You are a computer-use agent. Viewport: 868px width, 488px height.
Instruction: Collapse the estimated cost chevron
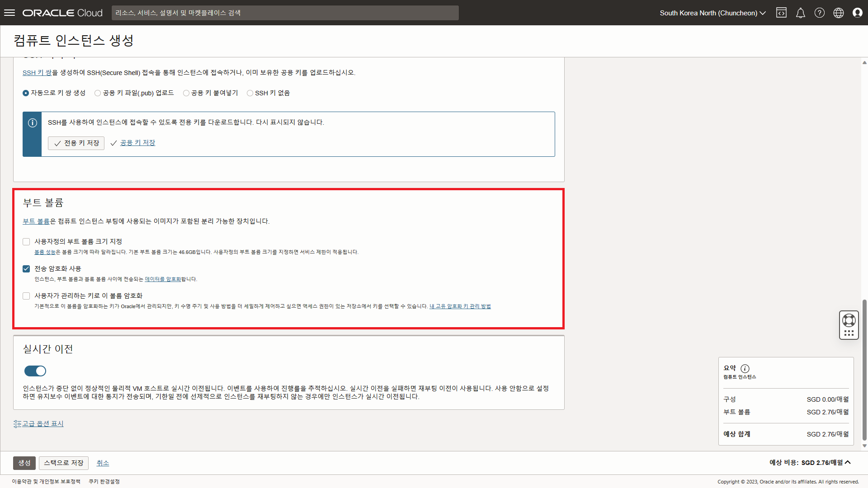(x=848, y=462)
